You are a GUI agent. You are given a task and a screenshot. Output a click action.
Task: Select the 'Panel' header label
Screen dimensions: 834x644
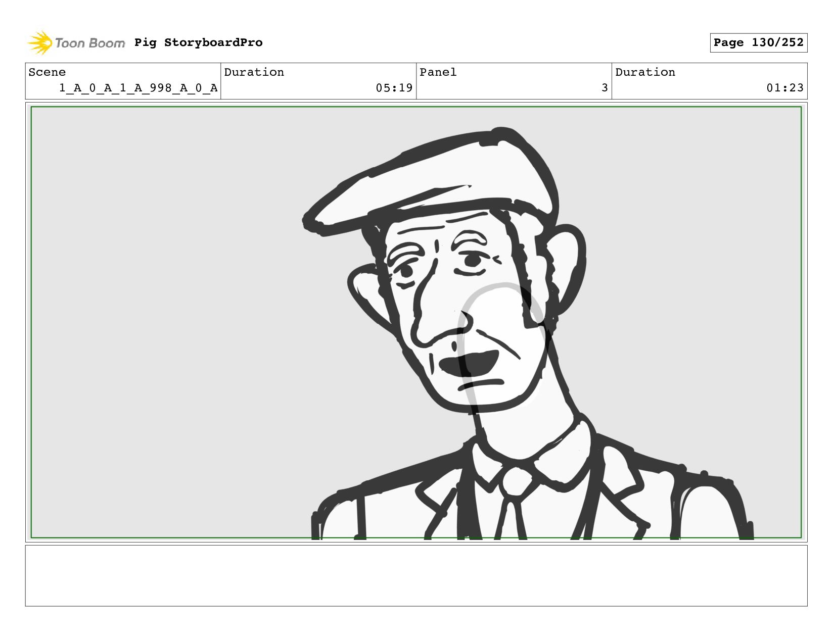438,72
